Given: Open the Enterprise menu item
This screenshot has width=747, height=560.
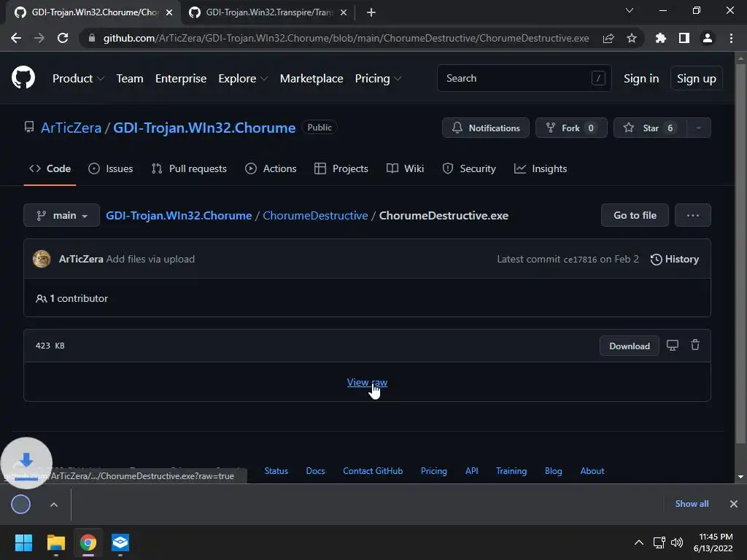Looking at the screenshot, I should [x=181, y=79].
